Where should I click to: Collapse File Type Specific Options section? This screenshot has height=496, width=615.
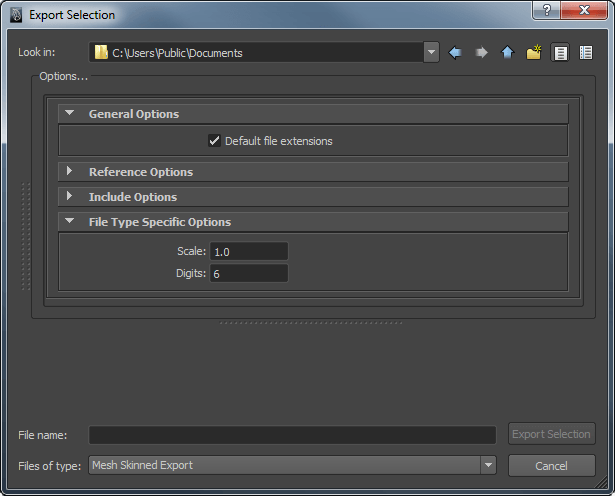(x=69, y=221)
